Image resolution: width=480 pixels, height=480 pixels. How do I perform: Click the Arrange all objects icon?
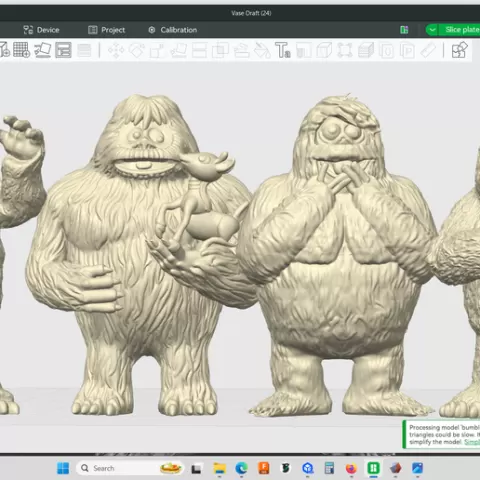63,50
